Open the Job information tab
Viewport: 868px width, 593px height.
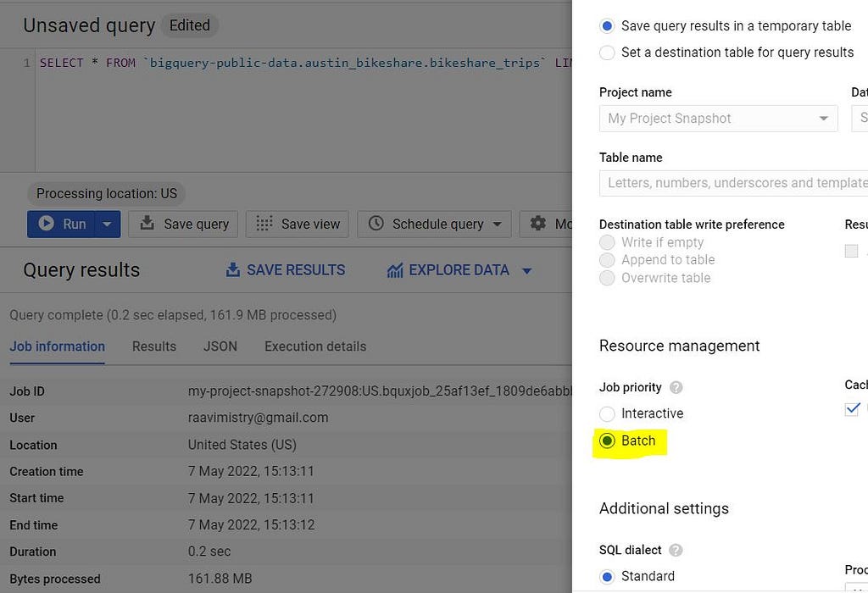tap(57, 346)
